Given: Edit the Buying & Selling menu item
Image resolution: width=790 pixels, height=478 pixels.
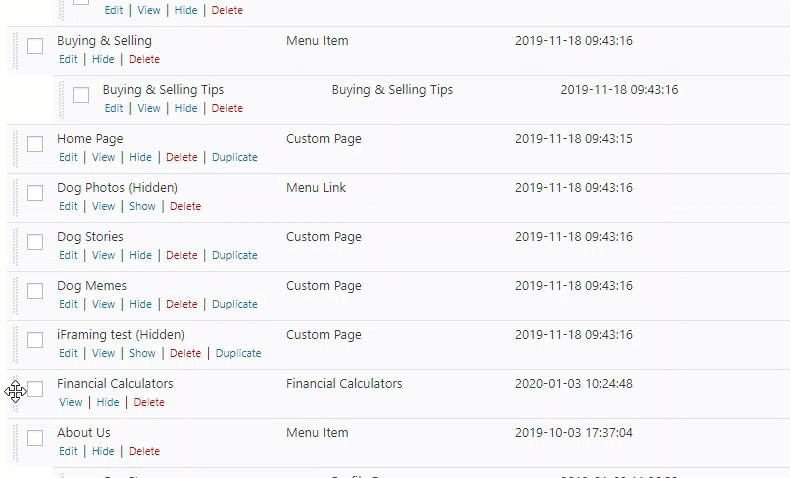Looking at the screenshot, I should 68,59.
